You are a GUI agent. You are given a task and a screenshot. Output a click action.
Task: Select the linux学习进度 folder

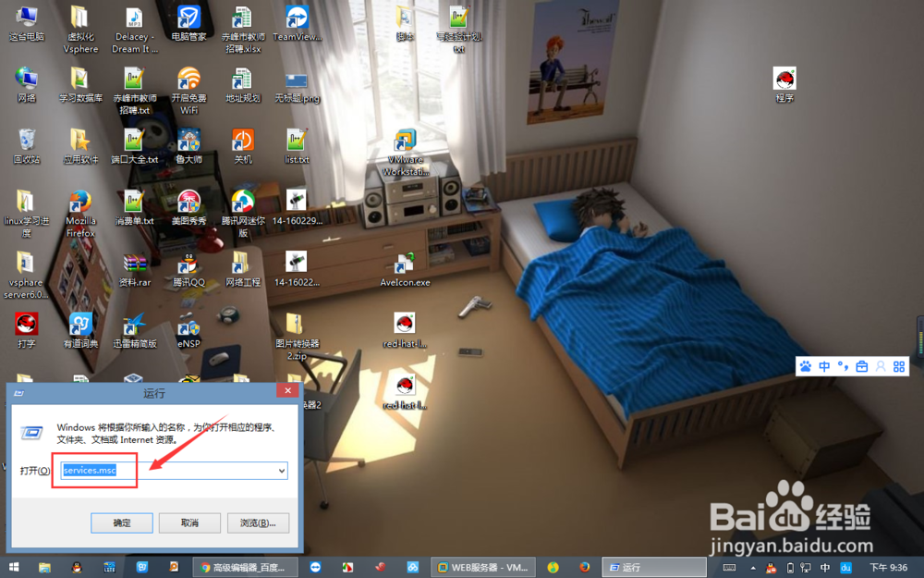27,214
